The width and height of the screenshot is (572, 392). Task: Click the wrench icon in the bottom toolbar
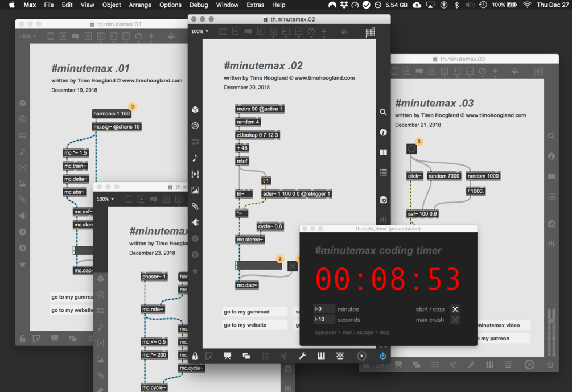(302, 356)
